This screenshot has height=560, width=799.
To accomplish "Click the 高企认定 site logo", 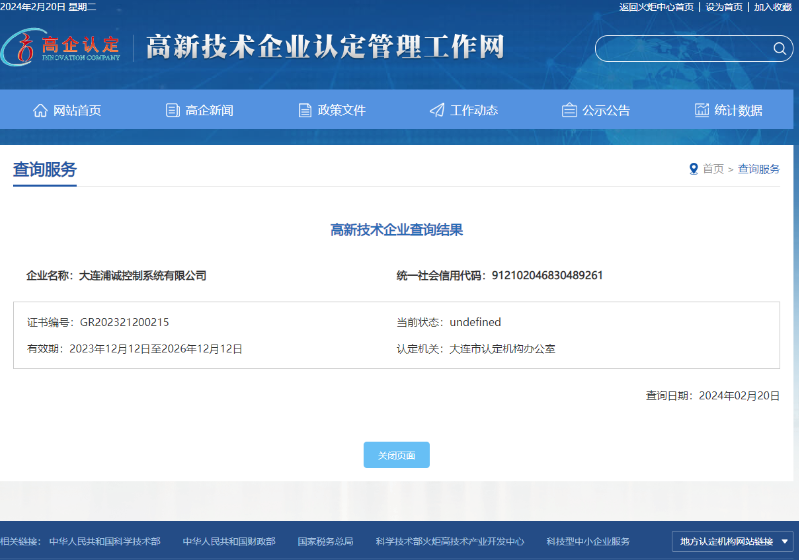I will coord(61,47).
